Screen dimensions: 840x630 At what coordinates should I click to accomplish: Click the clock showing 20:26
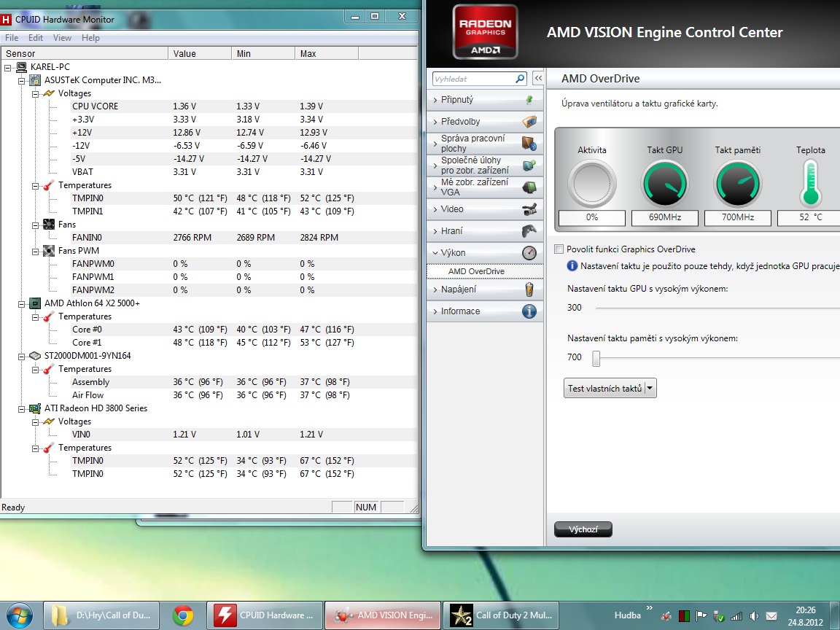click(805, 610)
